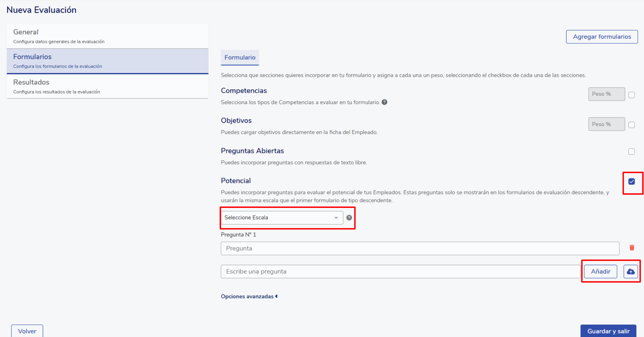The width and height of the screenshot is (644, 337).
Task: Click the red trash icon for Pregunta 1
Action: 631,248
